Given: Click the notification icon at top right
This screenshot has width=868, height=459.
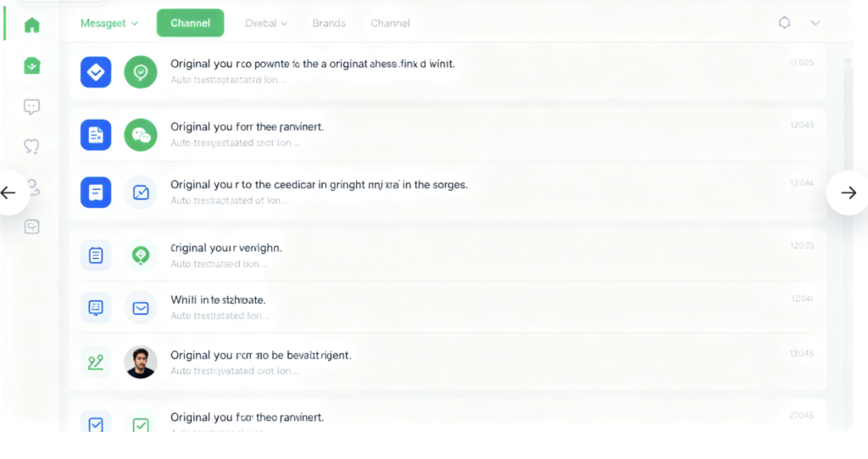Looking at the screenshot, I should tap(784, 23).
